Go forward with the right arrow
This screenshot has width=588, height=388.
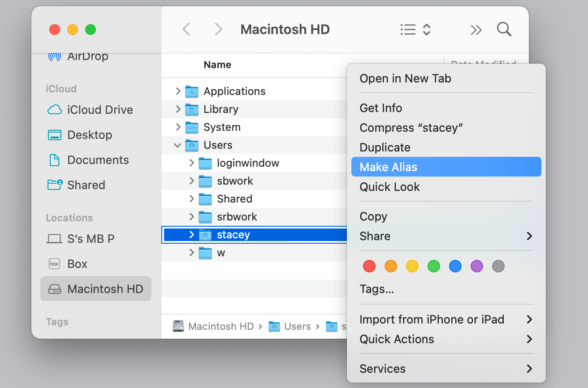click(x=218, y=30)
